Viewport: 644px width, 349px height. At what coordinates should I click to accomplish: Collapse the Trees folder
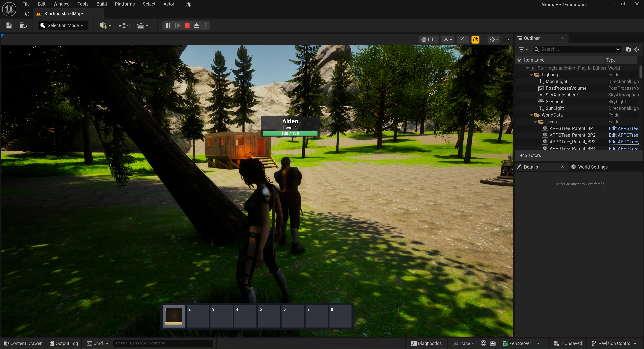tap(535, 122)
